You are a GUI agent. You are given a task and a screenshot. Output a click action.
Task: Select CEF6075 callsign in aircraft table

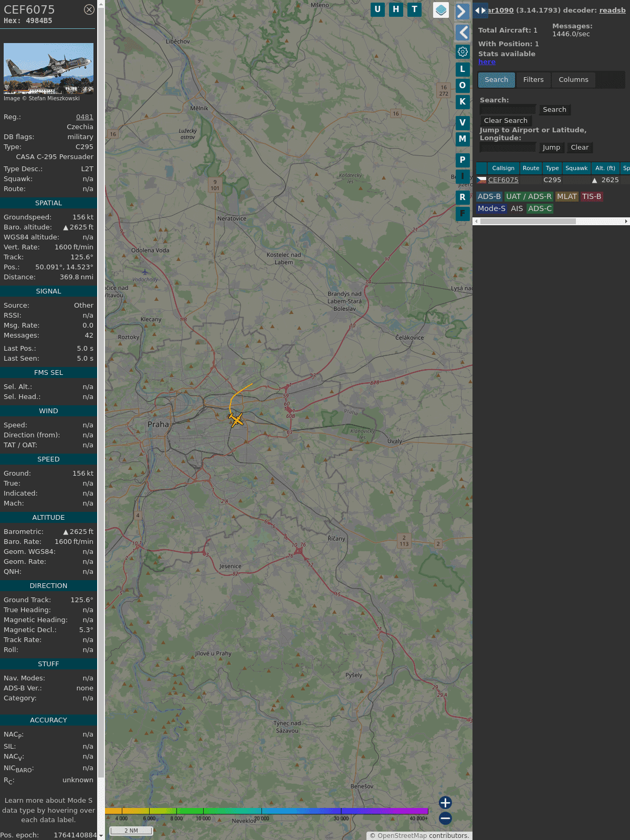(503, 180)
